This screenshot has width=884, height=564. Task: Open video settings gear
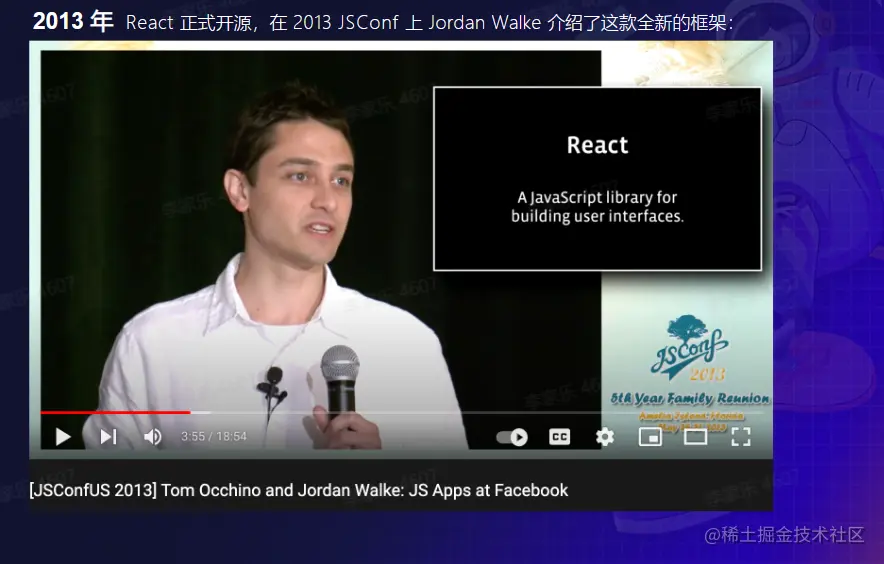[x=605, y=437]
